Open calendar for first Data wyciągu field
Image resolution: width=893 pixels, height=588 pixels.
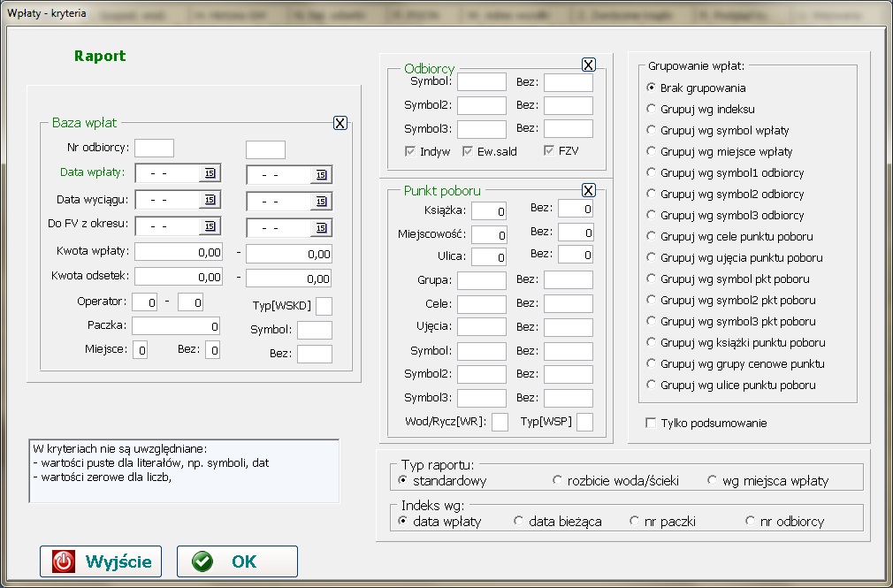pos(210,201)
